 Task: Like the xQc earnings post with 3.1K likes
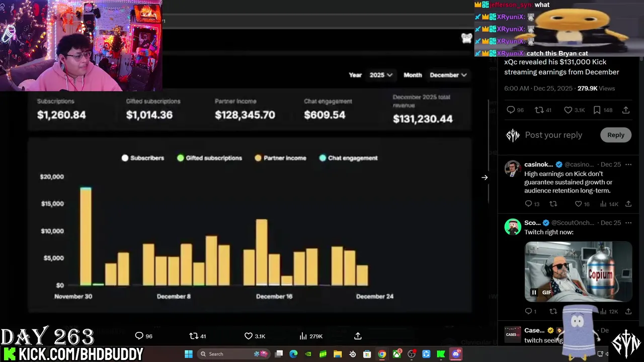click(x=568, y=110)
